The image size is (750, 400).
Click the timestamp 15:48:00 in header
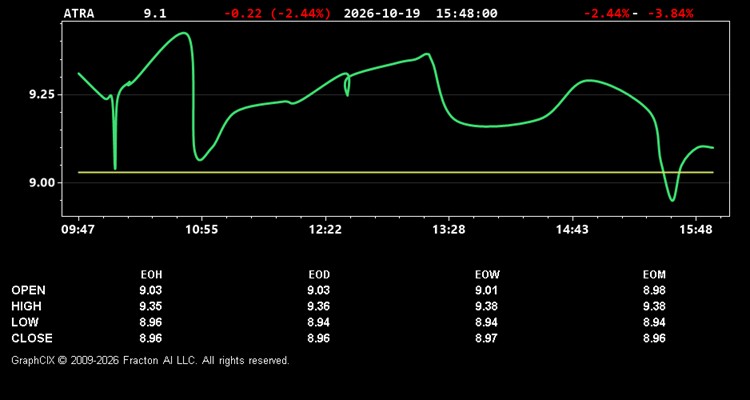466,13
